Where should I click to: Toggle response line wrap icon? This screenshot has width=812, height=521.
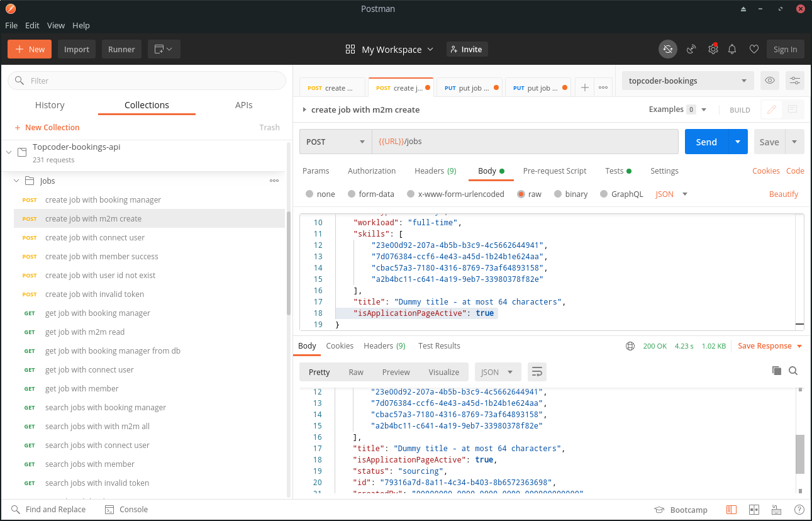coord(537,372)
